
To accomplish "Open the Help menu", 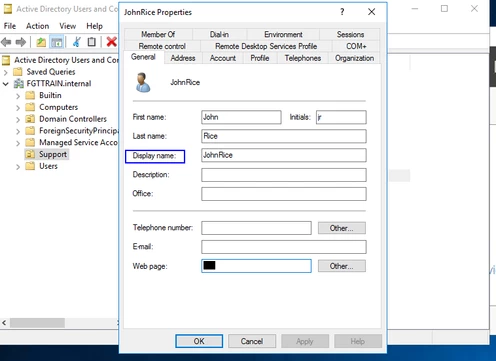I will pyautogui.click(x=94, y=26).
